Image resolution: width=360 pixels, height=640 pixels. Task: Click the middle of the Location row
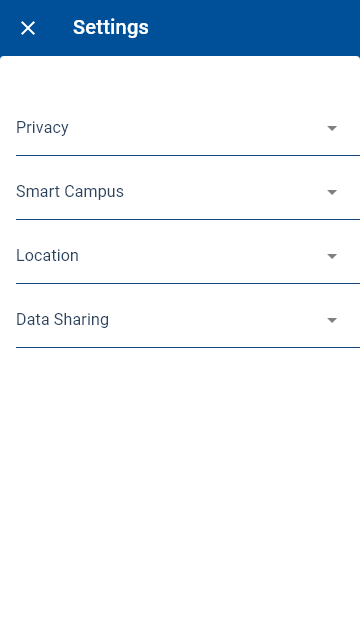(188, 256)
